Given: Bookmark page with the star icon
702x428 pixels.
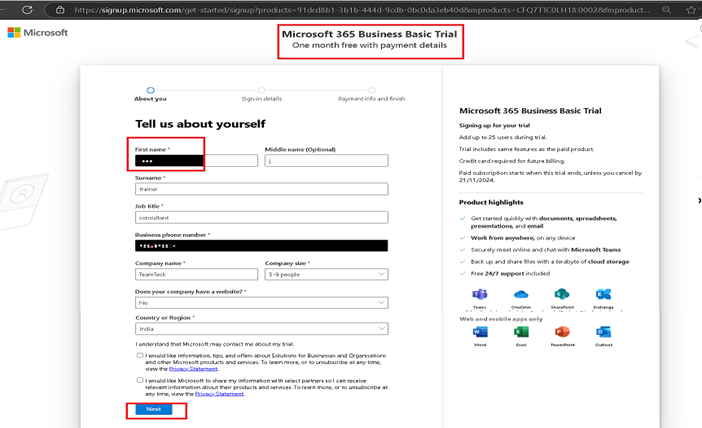Looking at the screenshot, I should pos(691,9).
